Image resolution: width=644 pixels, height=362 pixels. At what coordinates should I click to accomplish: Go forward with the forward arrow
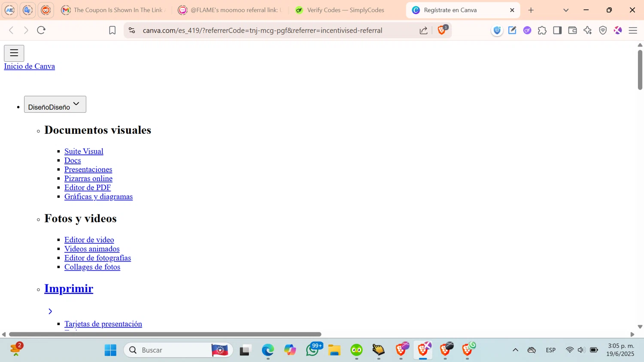26,30
